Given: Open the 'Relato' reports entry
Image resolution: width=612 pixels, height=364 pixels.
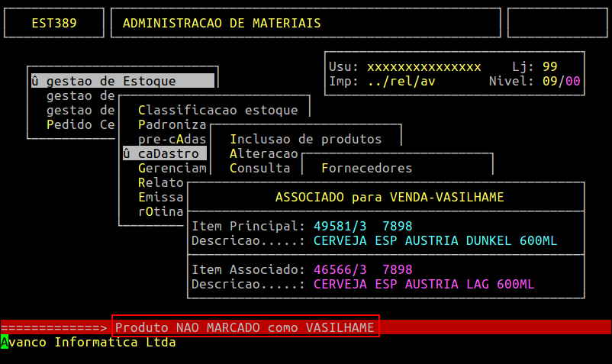Looking at the screenshot, I should point(160,182).
